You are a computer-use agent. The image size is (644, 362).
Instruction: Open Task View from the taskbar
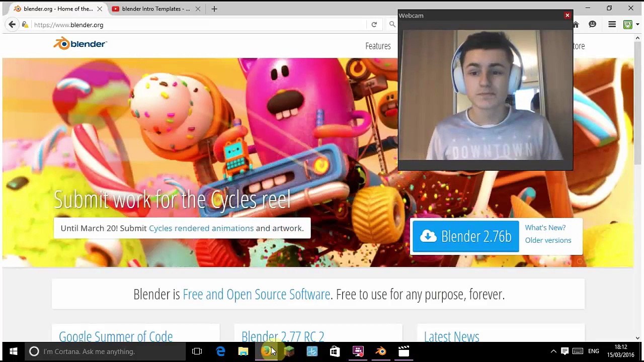pos(197,351)
